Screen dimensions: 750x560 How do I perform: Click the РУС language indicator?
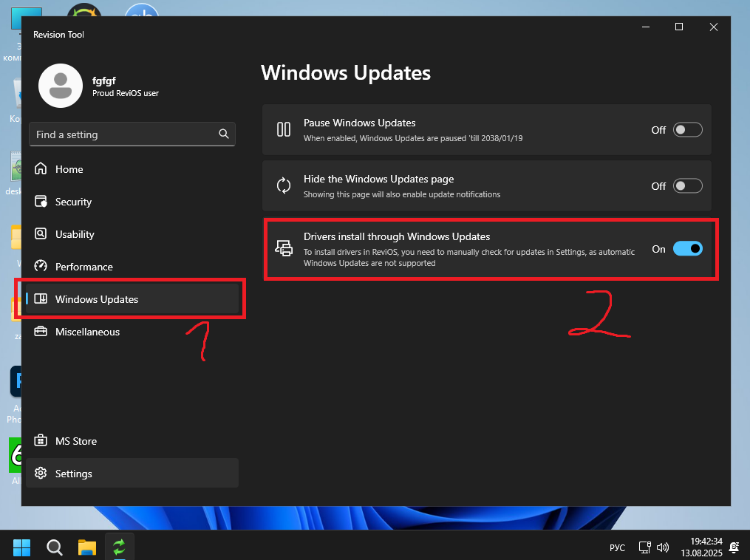(617, 547)
